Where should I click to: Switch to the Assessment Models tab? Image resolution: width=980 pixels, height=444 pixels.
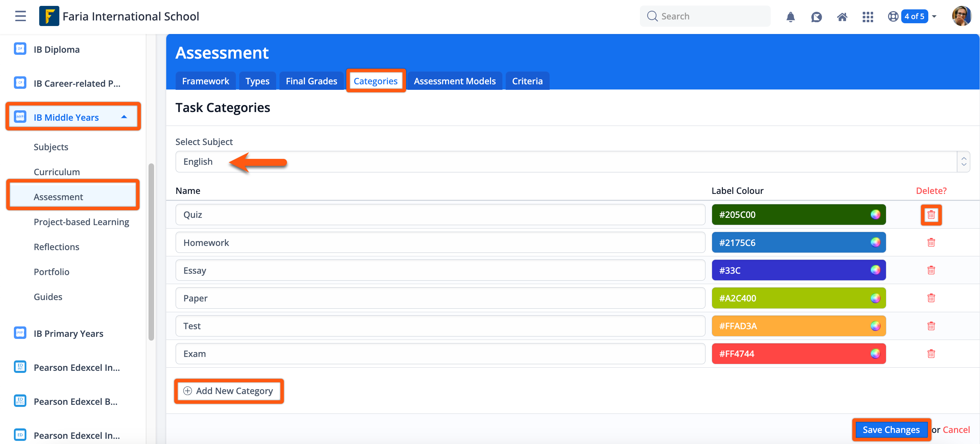455,81
